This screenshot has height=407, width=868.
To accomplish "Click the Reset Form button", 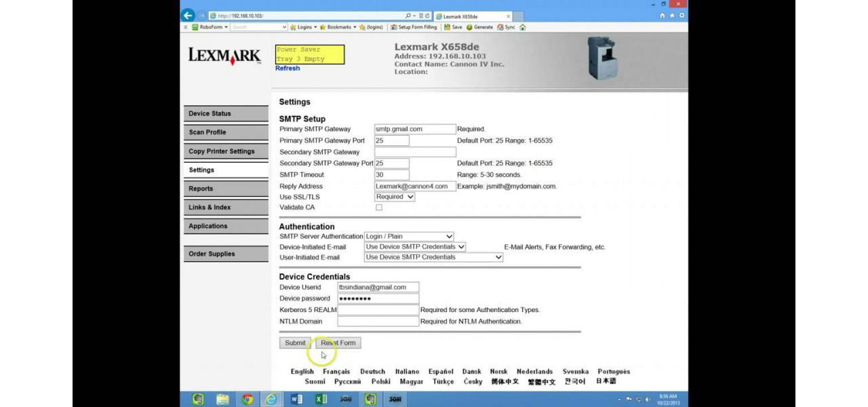I will tap(338, 343).
